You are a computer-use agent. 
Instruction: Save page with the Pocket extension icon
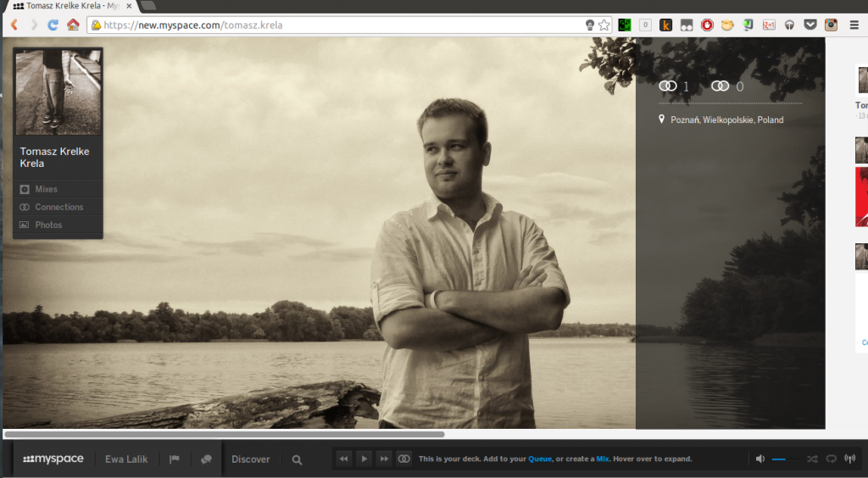pyautogui.click(x=810, y=25)
